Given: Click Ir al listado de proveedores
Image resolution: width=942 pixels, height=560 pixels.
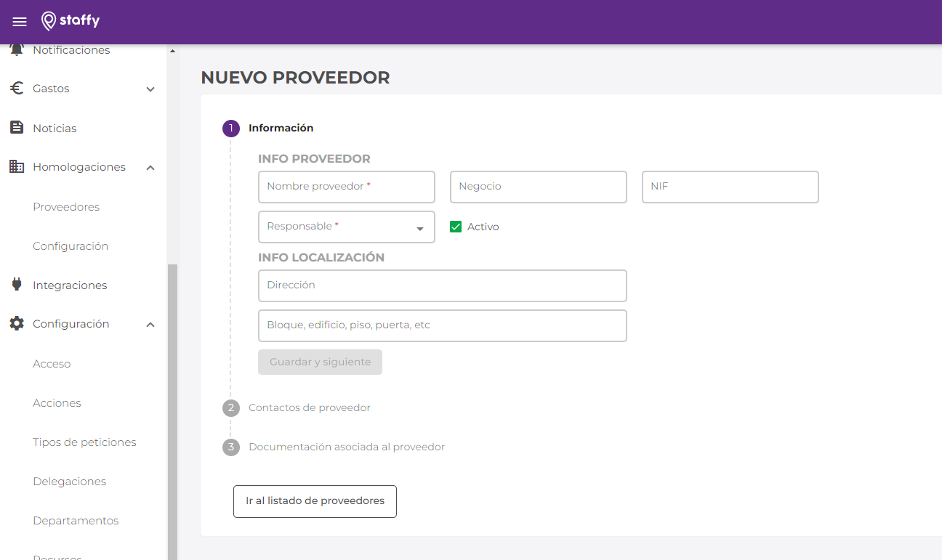Looking at the screenshot, I should coord(315,501).
